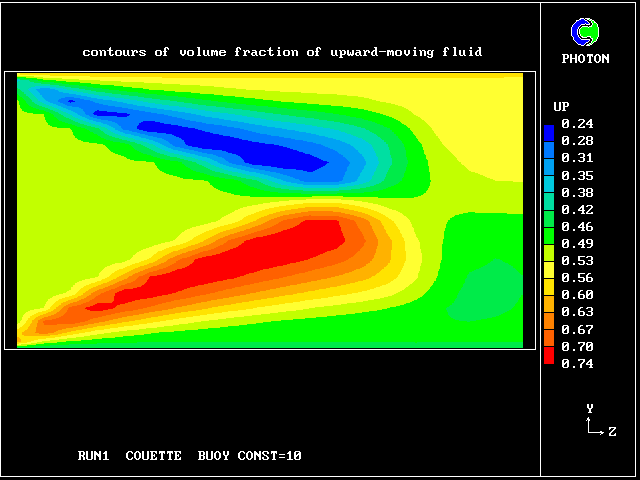The width and height of the screenshot is (640, 480).
Task: Click the UP legend heading
Action: pyautogui.click(x=561, y=106)
